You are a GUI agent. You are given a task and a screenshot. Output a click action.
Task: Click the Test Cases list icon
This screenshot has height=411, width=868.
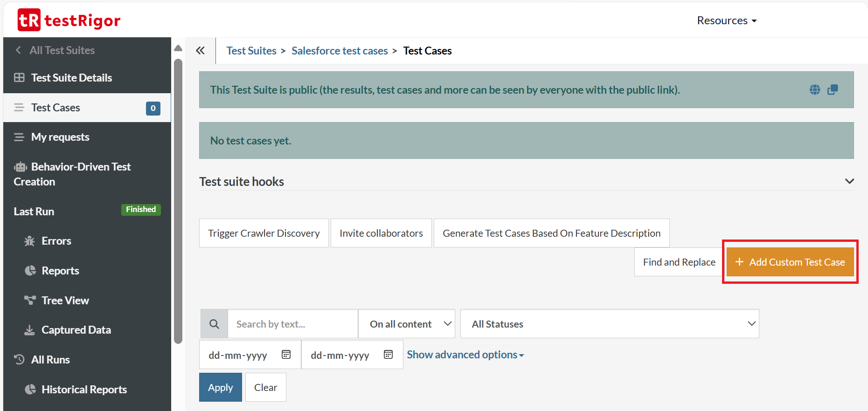19,108
